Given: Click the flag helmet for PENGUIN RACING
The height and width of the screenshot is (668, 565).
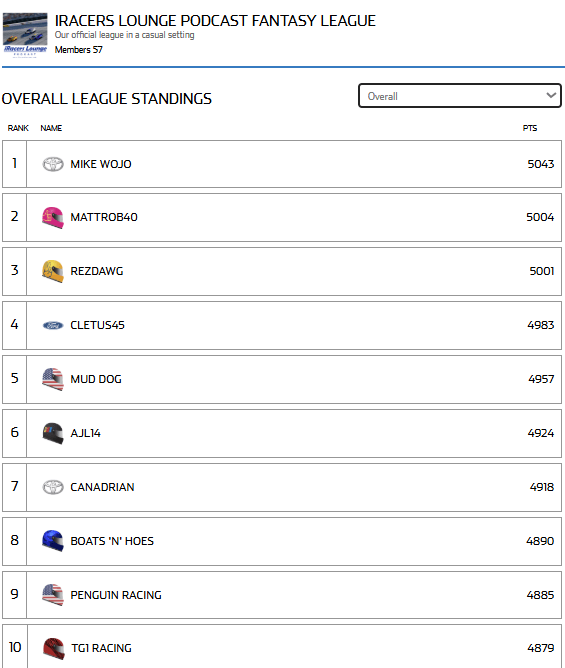Looking at the screenshot, I should (53, 595).
